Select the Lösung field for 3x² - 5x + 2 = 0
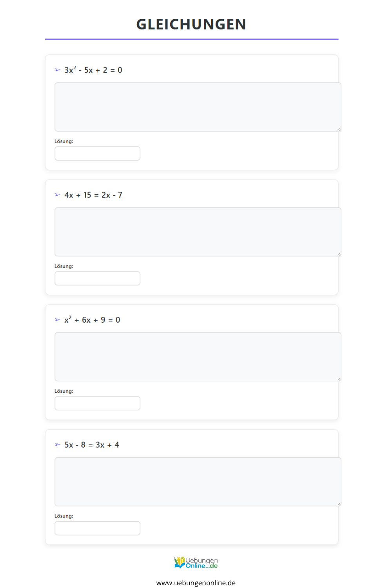 click(98, 153)
